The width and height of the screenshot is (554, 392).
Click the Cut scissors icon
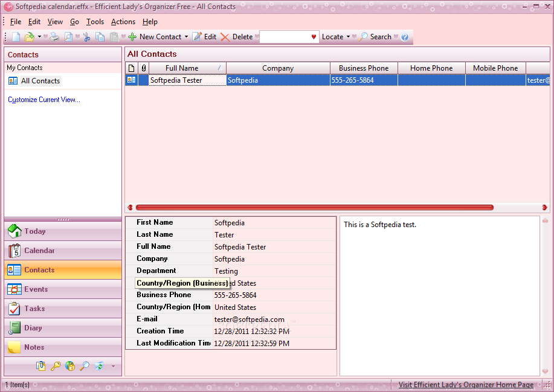tap(87, 37)
